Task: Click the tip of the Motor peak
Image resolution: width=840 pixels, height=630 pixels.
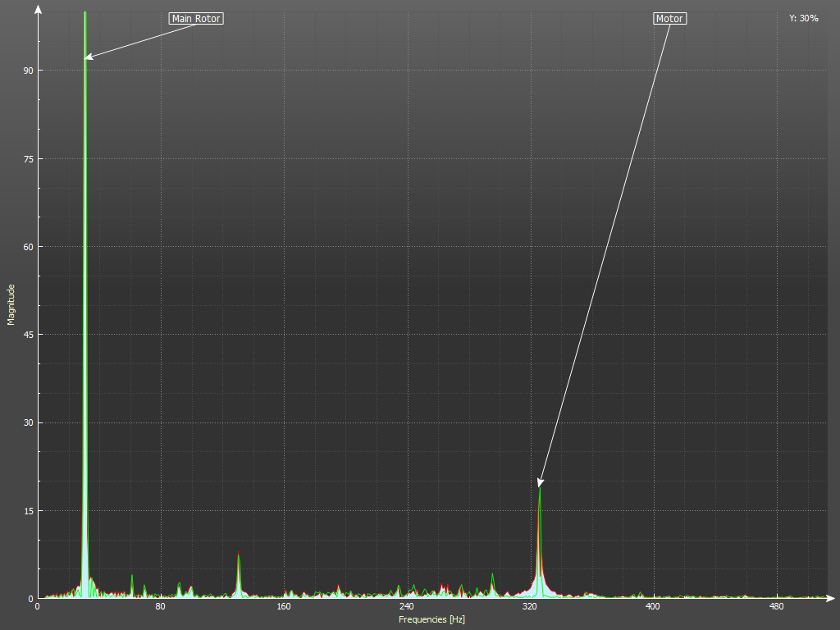Action: 540,490
